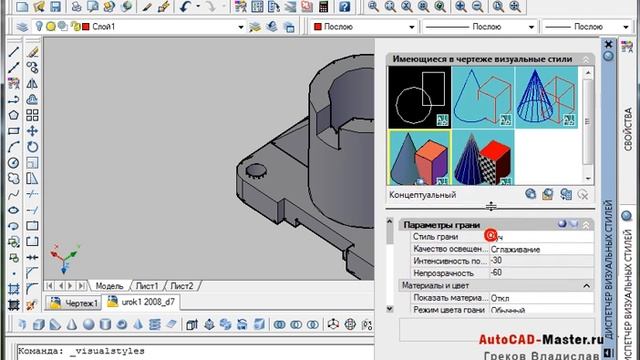Viewport: 640px width, 360px height.
Task: Open the color Послою dropdown
Action: pos(411,27)
